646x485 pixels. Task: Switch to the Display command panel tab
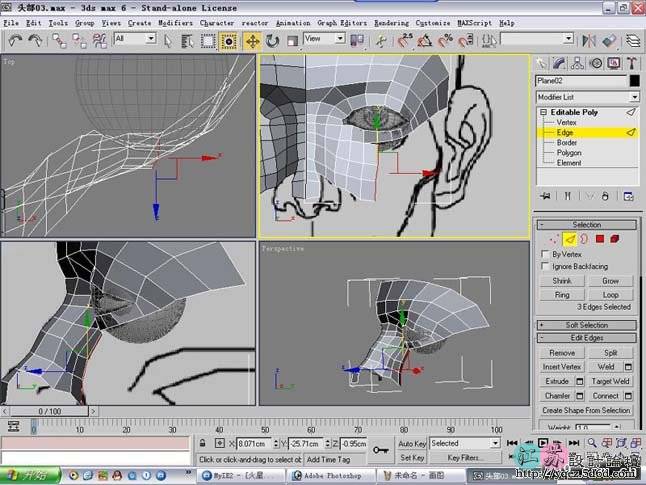(x=614, y=63)
